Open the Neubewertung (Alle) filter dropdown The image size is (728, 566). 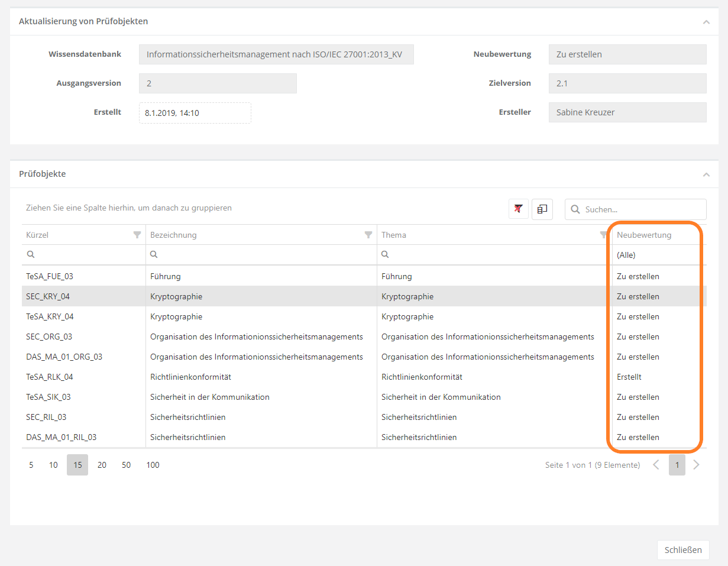pyautogui.click(x=656, y=255)
